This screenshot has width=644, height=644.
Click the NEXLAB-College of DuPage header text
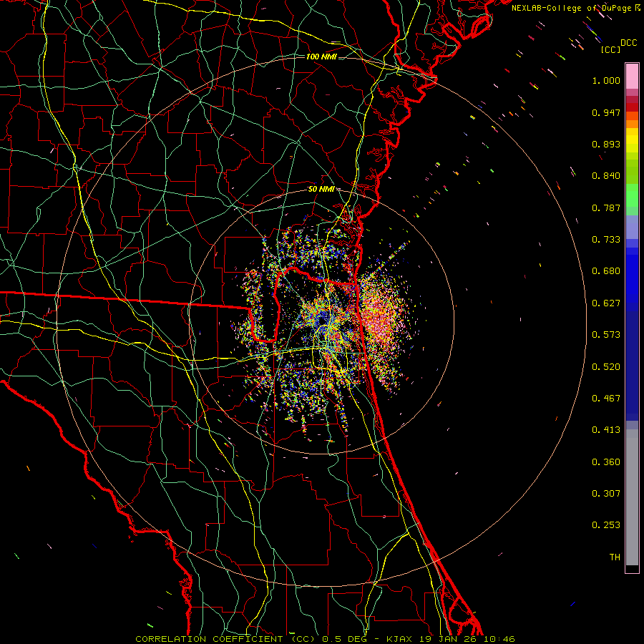coord(572,8)
